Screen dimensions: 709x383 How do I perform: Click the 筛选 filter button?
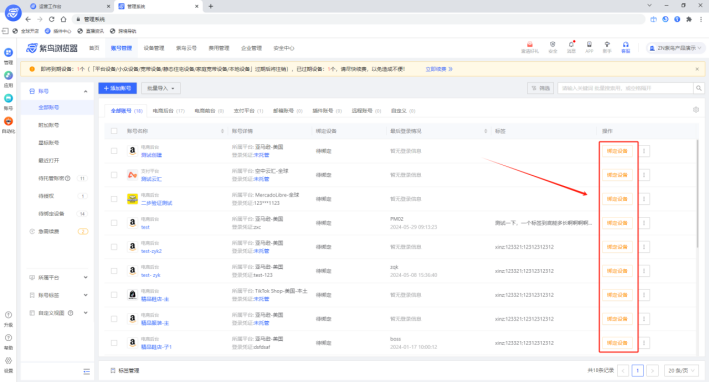540,88
